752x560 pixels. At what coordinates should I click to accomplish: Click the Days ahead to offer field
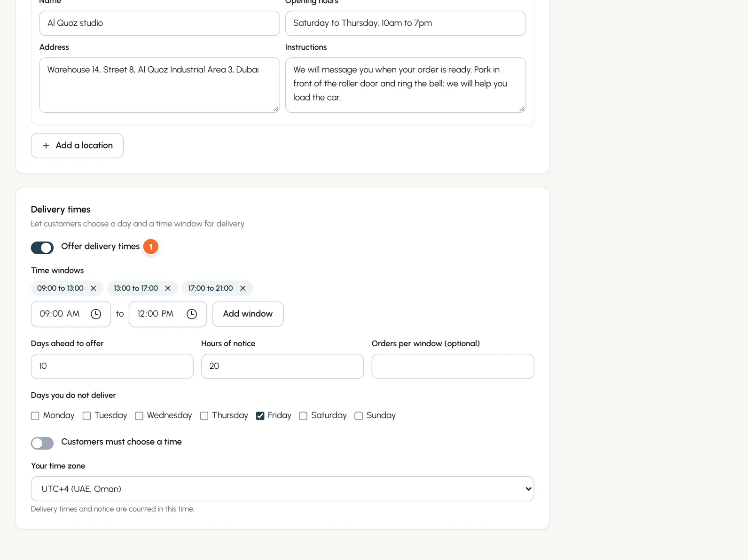click(x=112, y=366)
